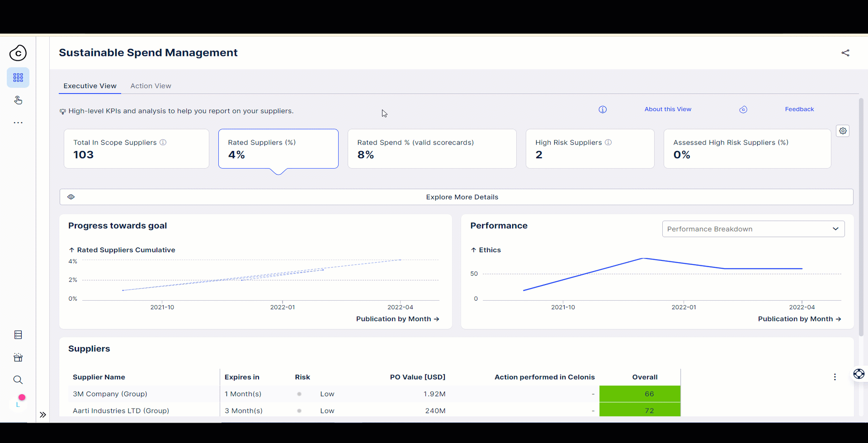Click the hand pointer icon in the sidebar
Image resolution: width=868 pixels, height=443 pixels.
pos(18,100)
